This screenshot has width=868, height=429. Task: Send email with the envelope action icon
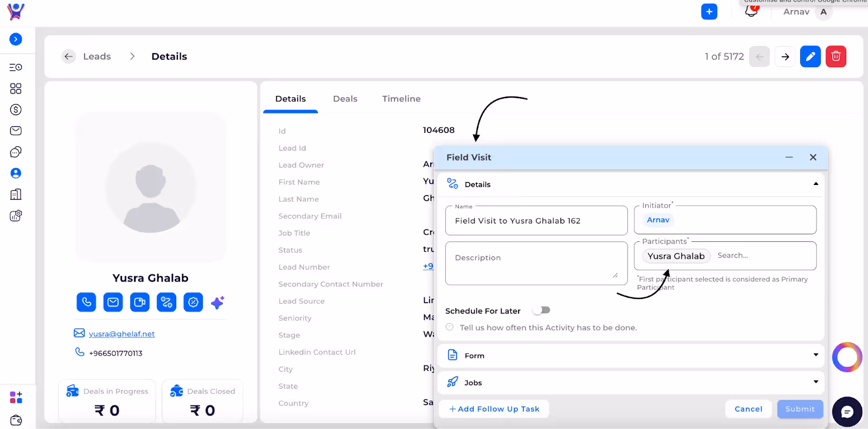coord(113,302)
